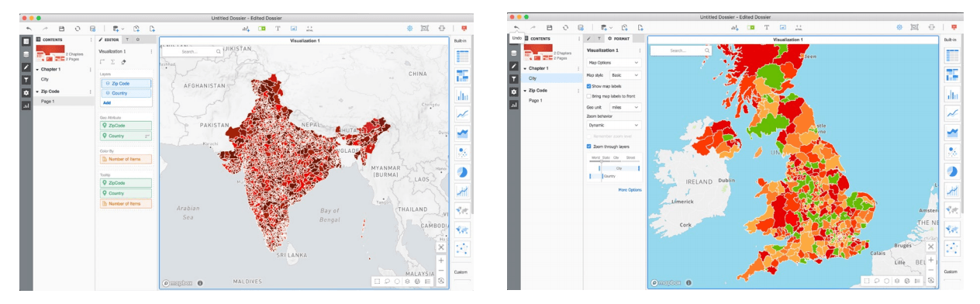The image size is (980, 304).
Task: Open the pencil editor tab in right window
Action: click(589, 38)
